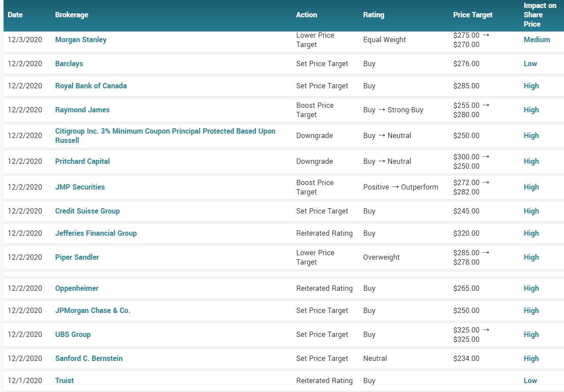Select Downgrade action in Pritchard Capital row
Screen dimensions: 564x392
click(315, 161)
